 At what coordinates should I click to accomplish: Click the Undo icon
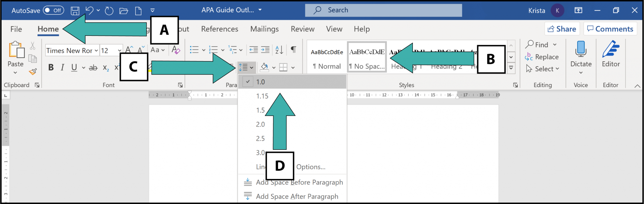(x=89, y=10)
